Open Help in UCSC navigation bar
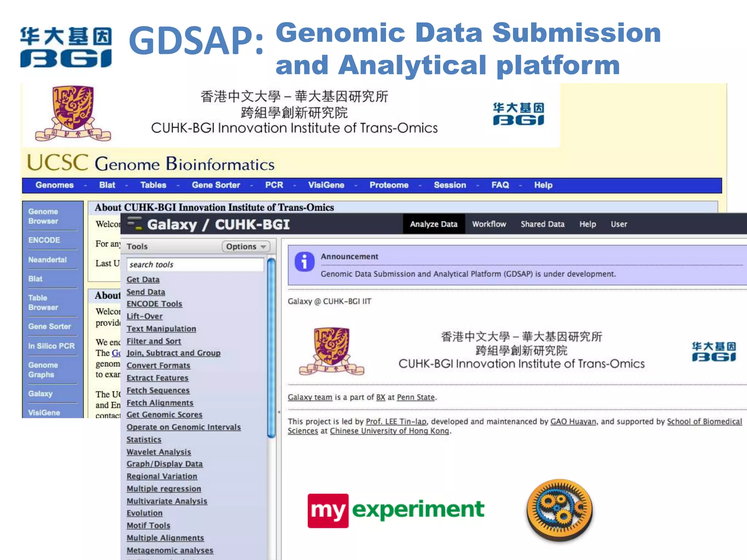Screen dimensions: 747x560 coord(543,185)
